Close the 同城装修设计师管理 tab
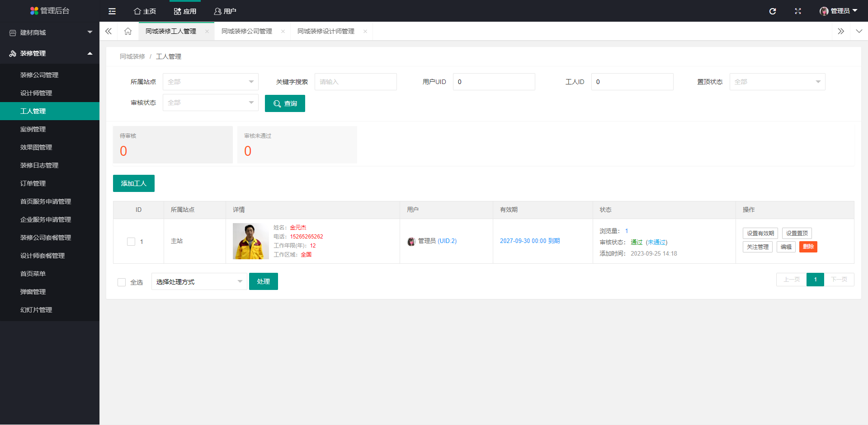The image size is (868, 425). [x=365, y=31]
